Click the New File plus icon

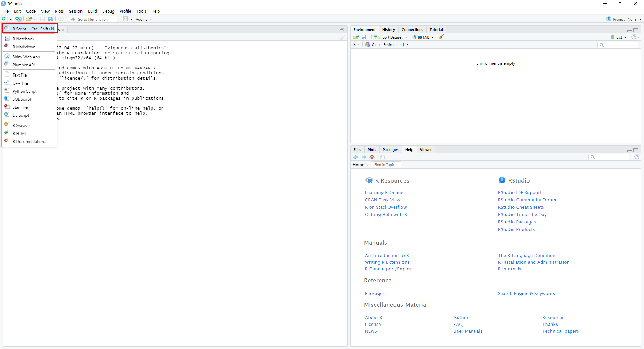point(4,19)
